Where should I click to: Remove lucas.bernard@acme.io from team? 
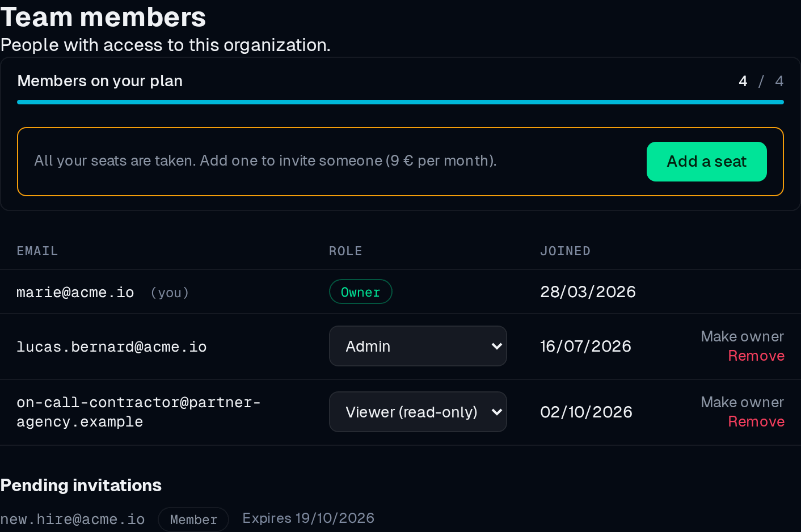click(756, 356)
